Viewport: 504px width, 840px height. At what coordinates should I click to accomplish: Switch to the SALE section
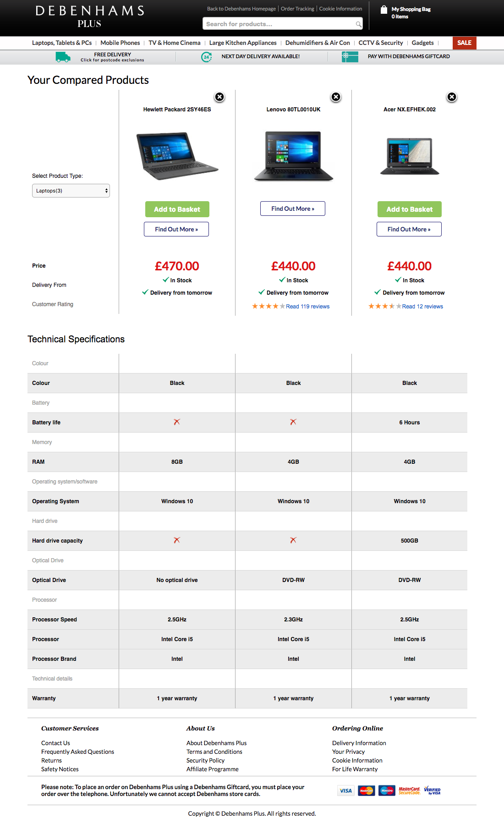(x=464, y=43)
